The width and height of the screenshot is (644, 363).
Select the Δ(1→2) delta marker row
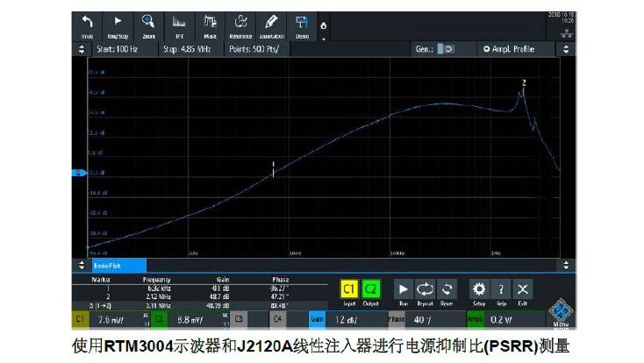pyautogui.click(x=200, y=305)
